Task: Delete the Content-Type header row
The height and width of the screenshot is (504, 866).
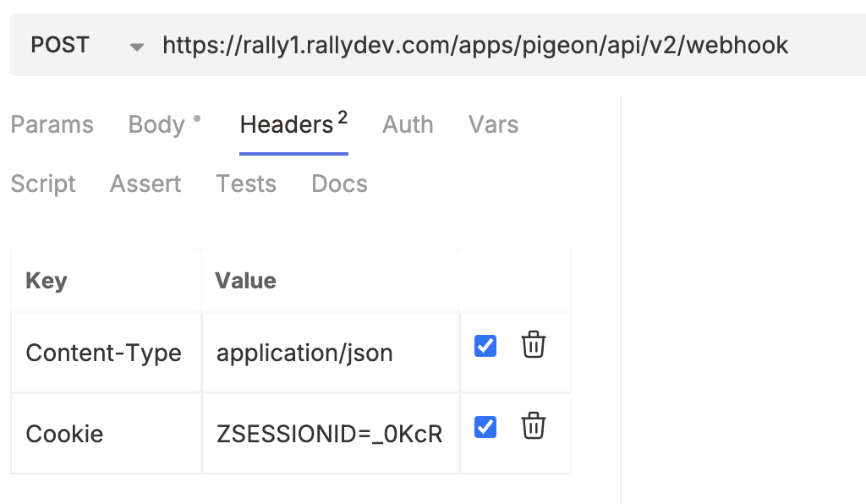Action: click(533, 345)
